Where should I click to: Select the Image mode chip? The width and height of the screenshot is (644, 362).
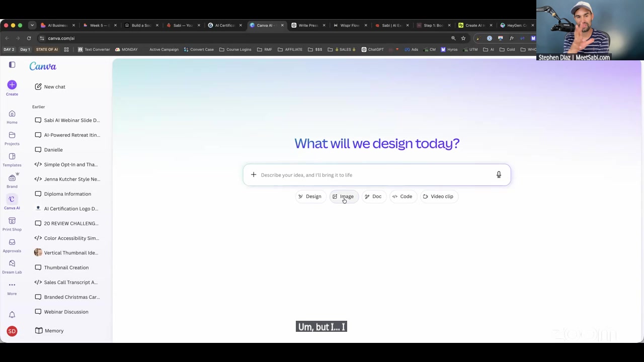click(343, 197)
